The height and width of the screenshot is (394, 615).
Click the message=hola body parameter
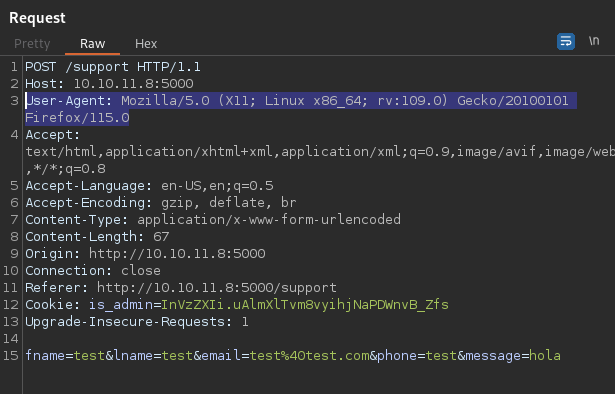pyautogui.click(x=513, y=356)
